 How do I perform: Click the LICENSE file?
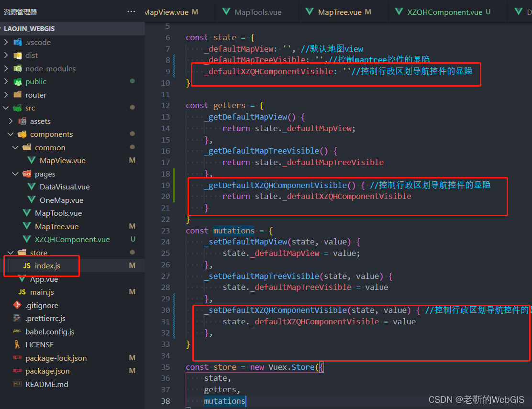pos(40,344)
